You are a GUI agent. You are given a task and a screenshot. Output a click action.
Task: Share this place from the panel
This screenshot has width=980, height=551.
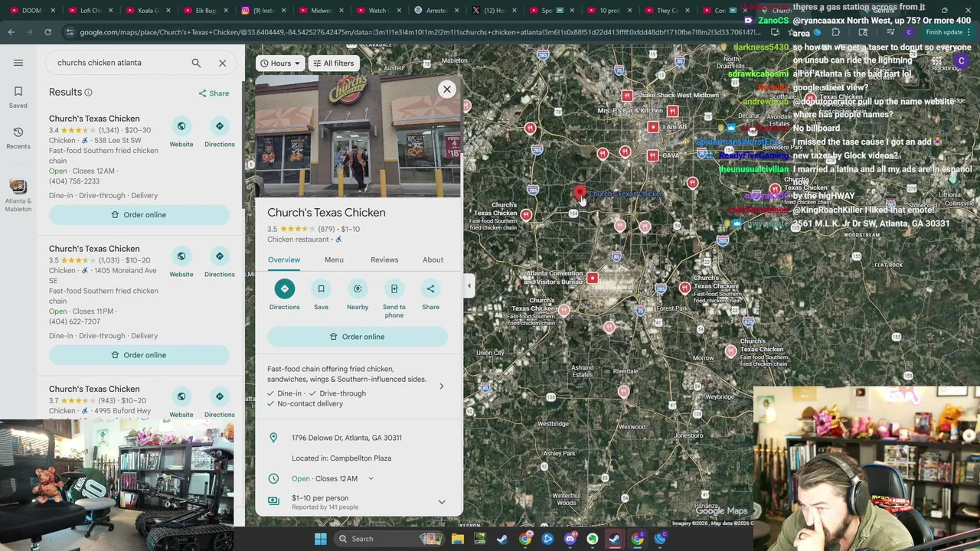(430, 289)
